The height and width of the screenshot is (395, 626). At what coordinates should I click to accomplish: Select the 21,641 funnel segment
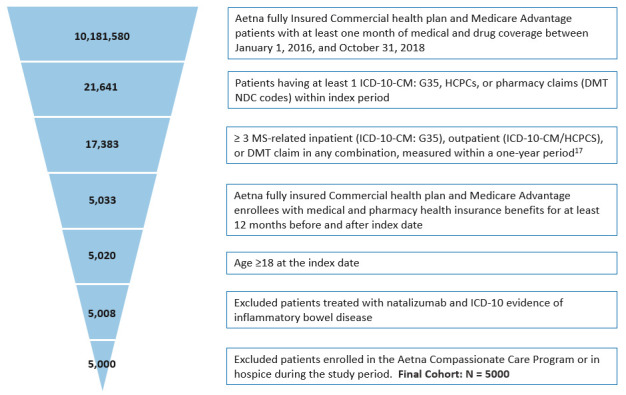[102, 89]
